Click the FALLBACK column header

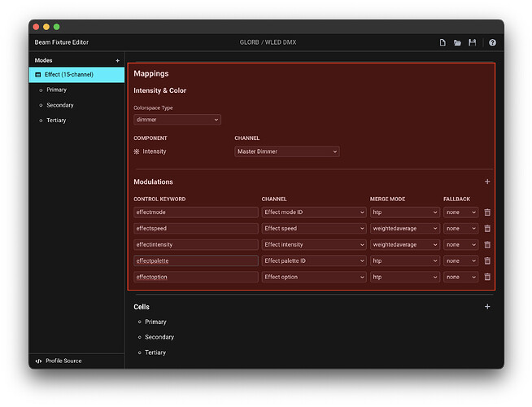point(456,199)
